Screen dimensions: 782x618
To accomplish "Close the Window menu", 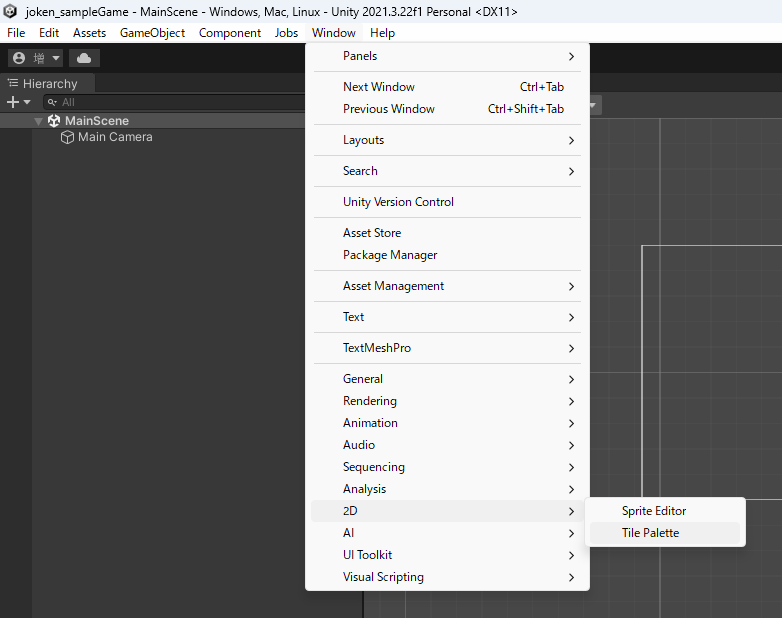I will coord(334,33).
